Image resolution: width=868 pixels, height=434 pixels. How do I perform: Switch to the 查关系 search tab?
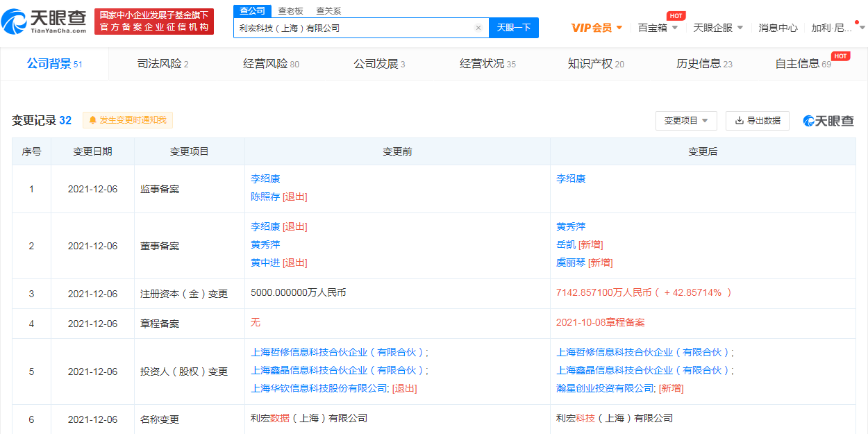[328, 11]
